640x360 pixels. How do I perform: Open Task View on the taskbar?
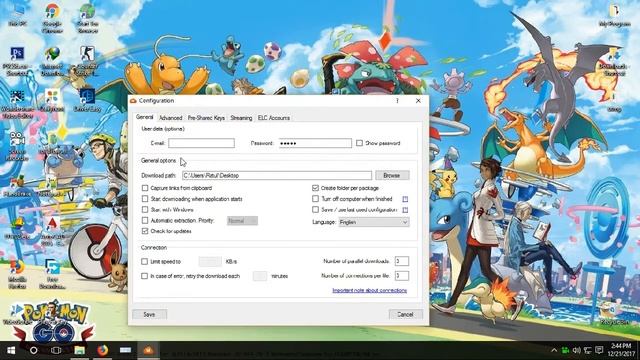[x=56, y=350]
